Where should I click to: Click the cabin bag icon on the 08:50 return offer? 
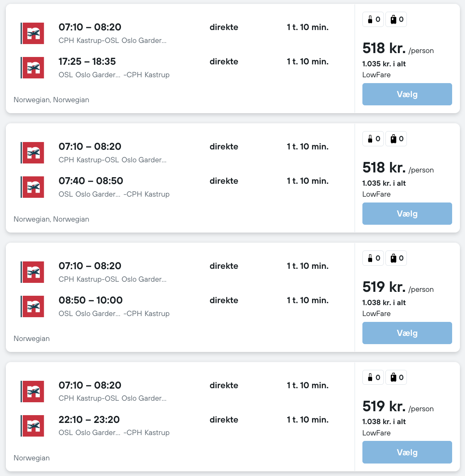point(370,258)
